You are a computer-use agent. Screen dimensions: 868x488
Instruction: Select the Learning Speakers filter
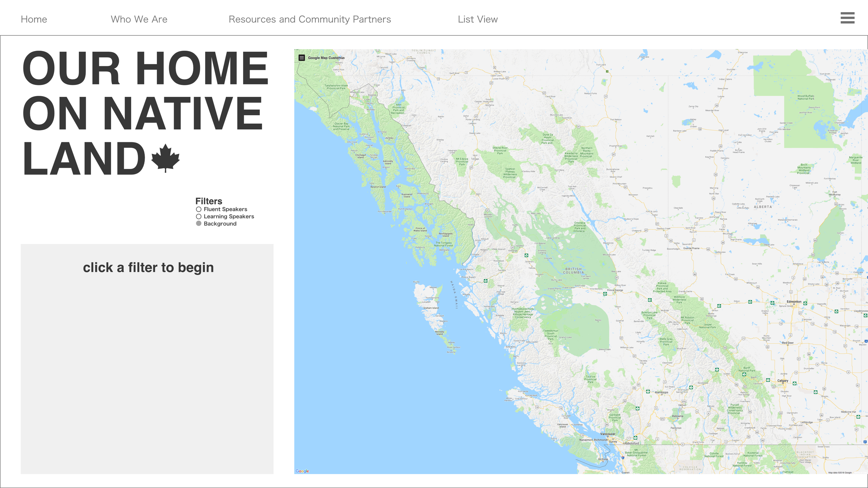199,217
